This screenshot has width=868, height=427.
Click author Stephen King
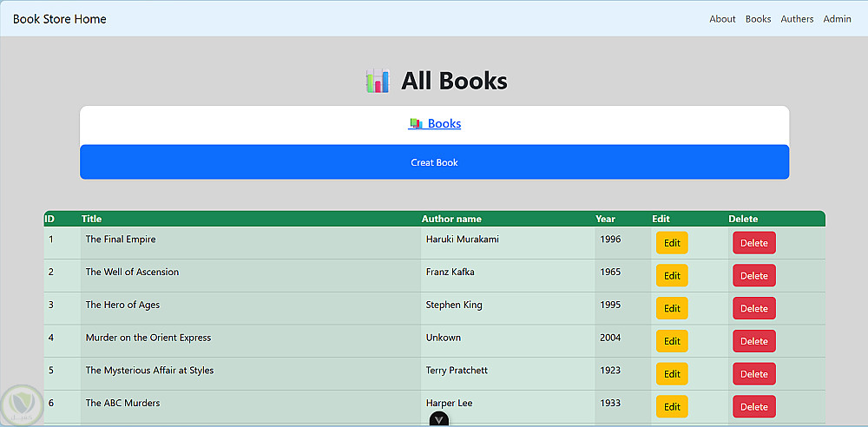tap(454, 305)
